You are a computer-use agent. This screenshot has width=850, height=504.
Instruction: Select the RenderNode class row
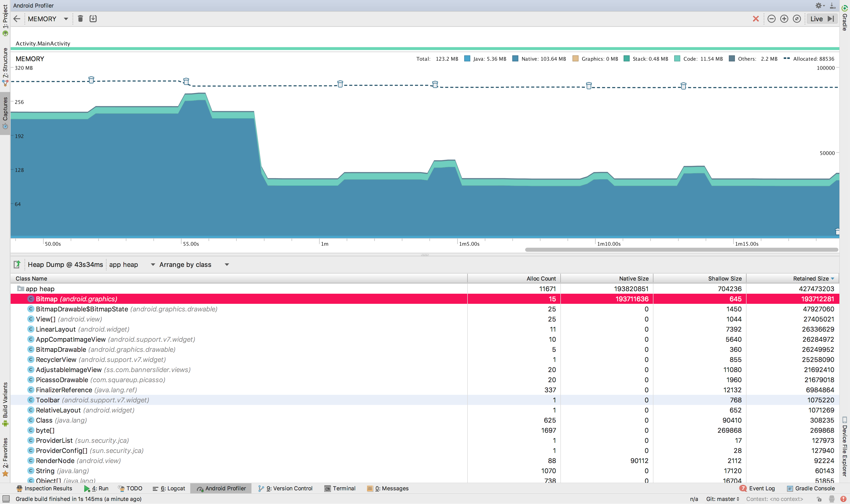(425, 461)
